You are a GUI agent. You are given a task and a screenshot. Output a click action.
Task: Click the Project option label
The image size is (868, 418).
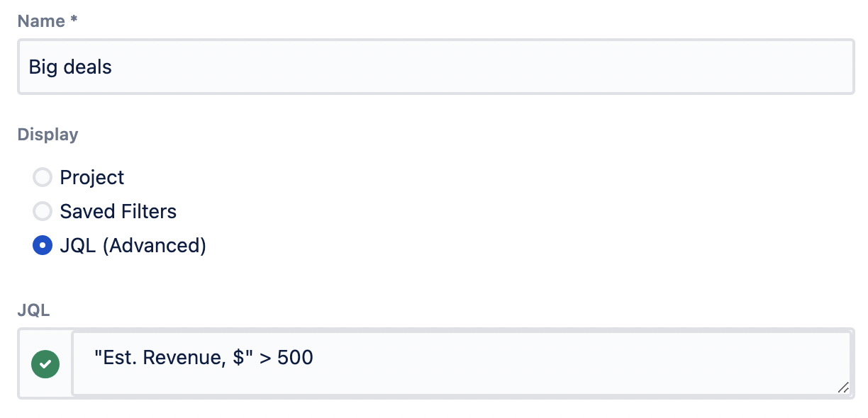[92, 177]
